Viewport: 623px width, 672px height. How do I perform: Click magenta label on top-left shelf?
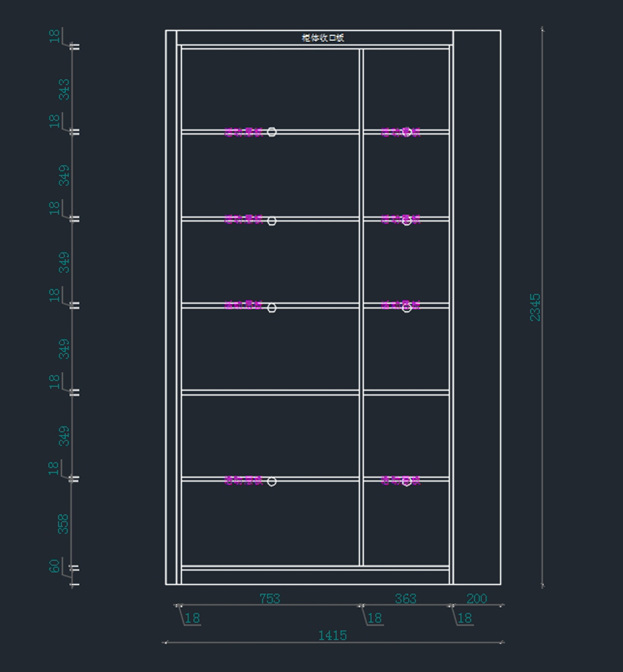click(x=243, y=132)
